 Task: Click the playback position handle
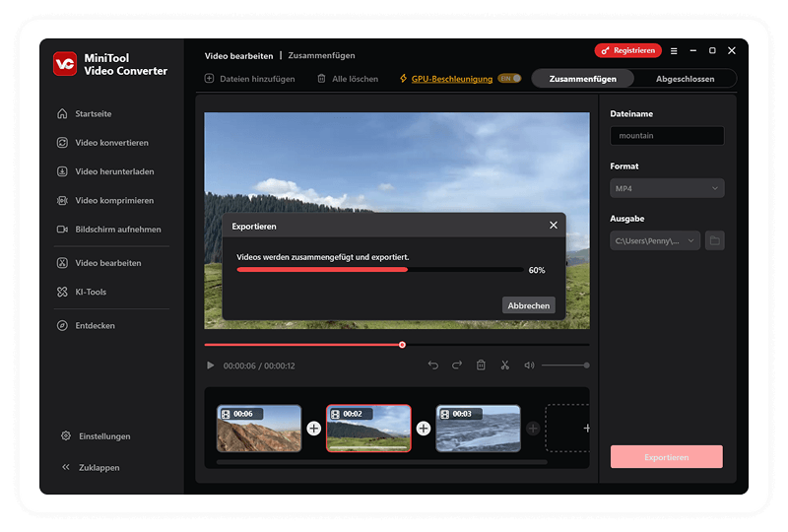tap(402, 345)
